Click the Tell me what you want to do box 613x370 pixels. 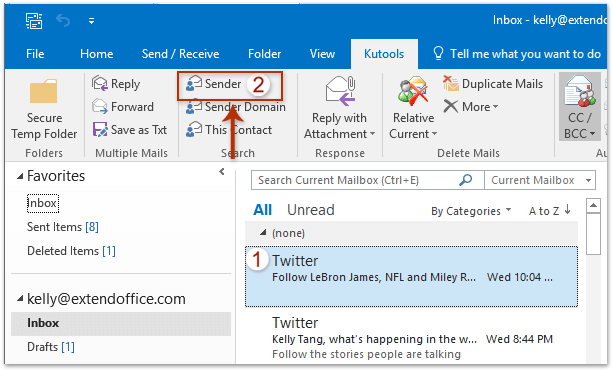tap(517, 54)
